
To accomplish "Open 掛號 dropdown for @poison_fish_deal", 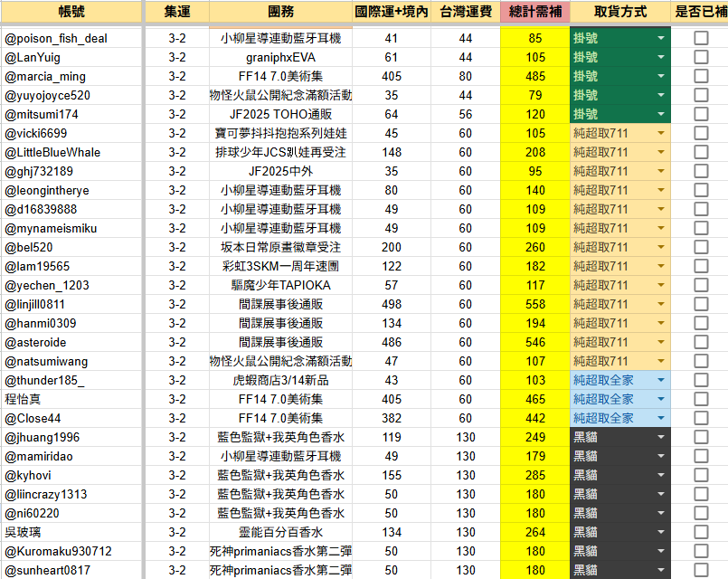I will [661, 38].
